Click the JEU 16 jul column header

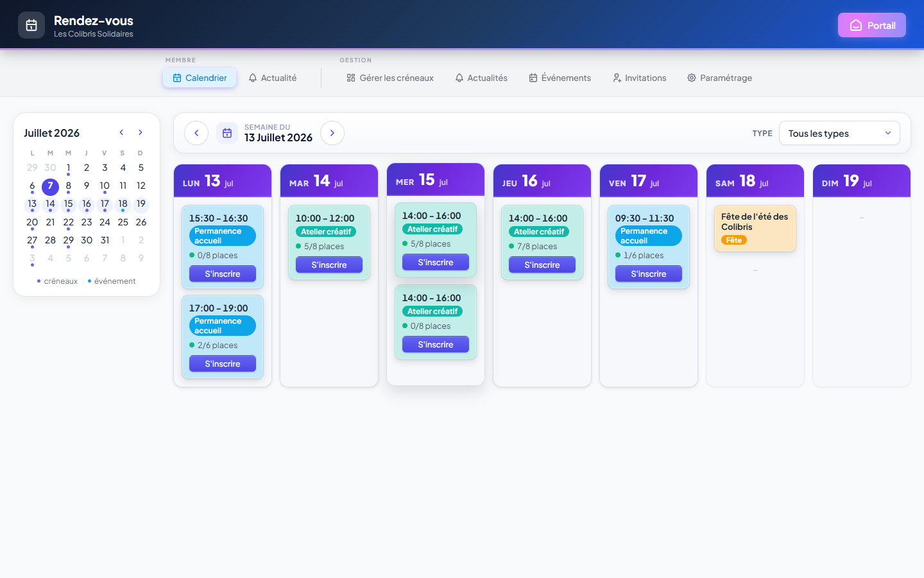coord(542,181)
